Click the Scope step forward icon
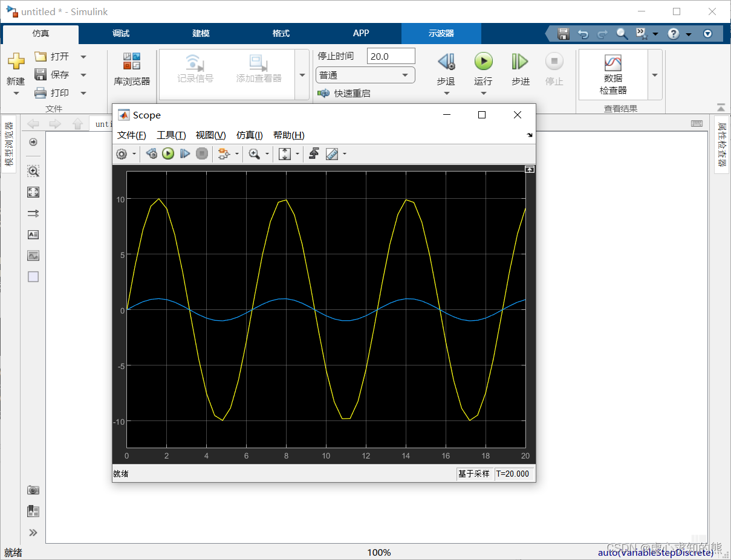The width and height of the screenshot is (731, 560). (x=185, y=154)
